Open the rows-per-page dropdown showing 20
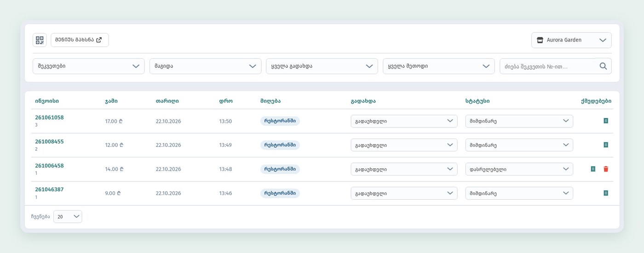644x253 pixels. point(68,217)
